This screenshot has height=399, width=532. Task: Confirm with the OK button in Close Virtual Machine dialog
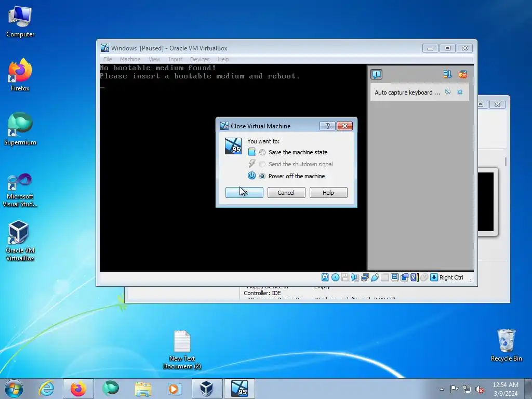(244, 192)
